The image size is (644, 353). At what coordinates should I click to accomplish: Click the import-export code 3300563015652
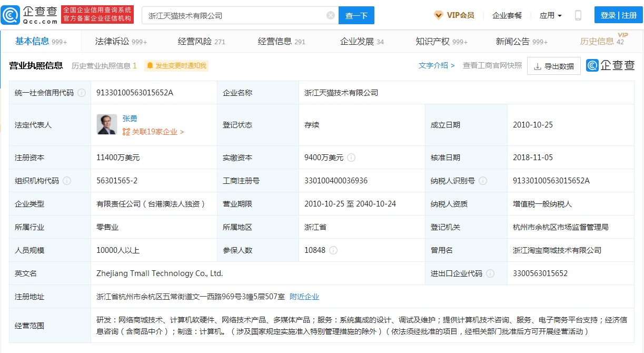click(x=540, y=273)
